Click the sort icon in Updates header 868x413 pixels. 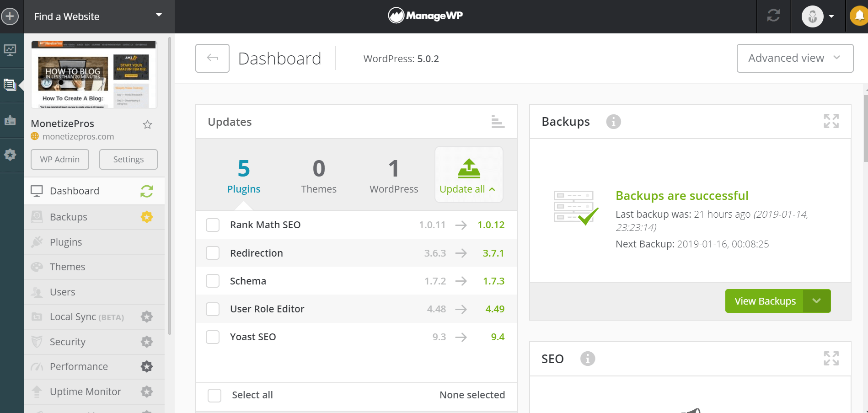pyautogui.click(x=498, y=122)
